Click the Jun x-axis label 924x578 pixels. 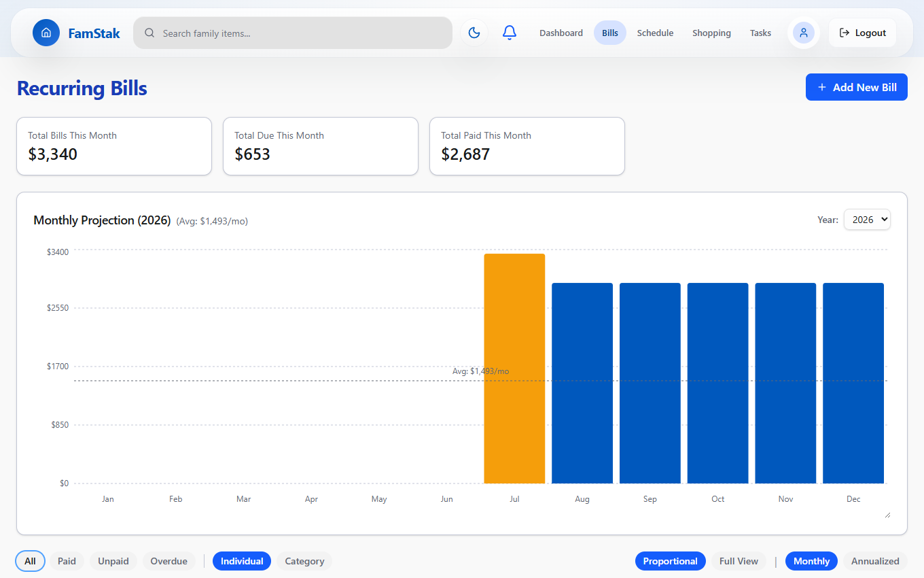(x=446, y=499)
